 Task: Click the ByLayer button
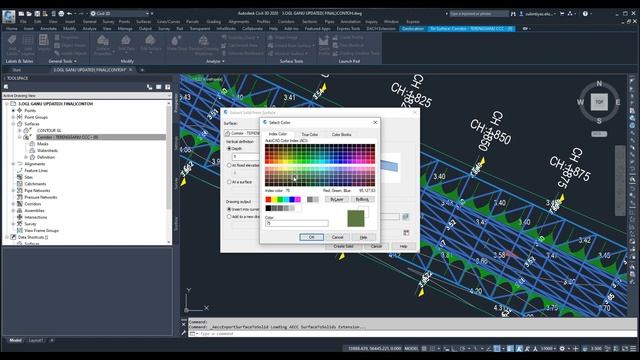pos(337,200)
